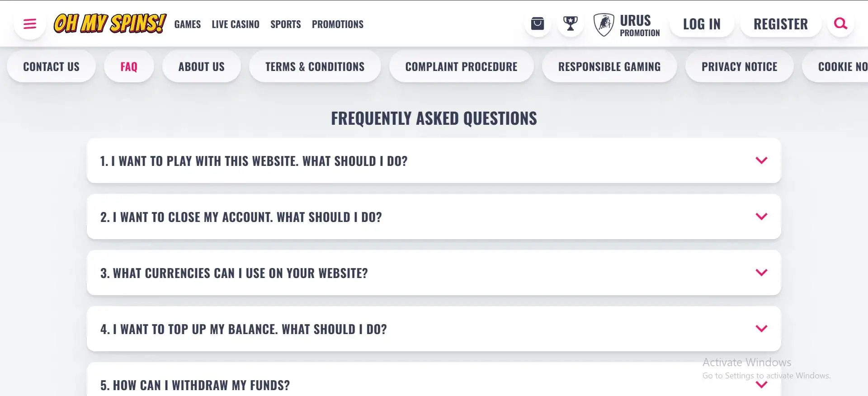Go to Live Casino section
868x396 pixels.
coord(236,24)
